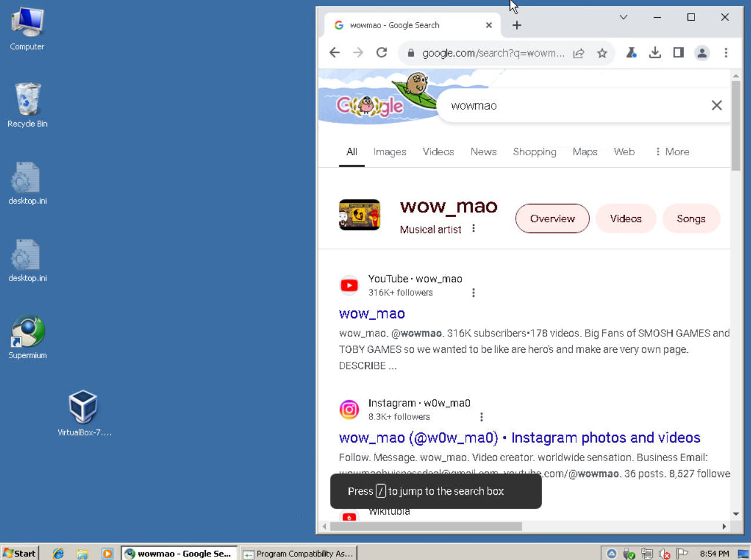Open the wow_mao YouTube result link
Viewport: 751px width, 560px height.
372,314
